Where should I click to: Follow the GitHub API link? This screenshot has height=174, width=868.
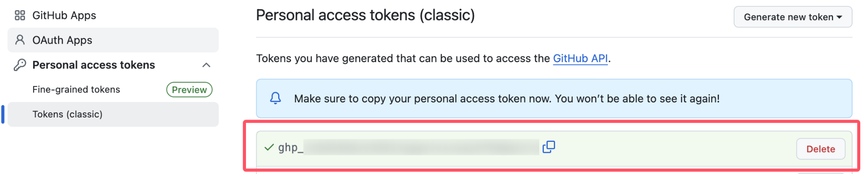click(x=580, y=59)
